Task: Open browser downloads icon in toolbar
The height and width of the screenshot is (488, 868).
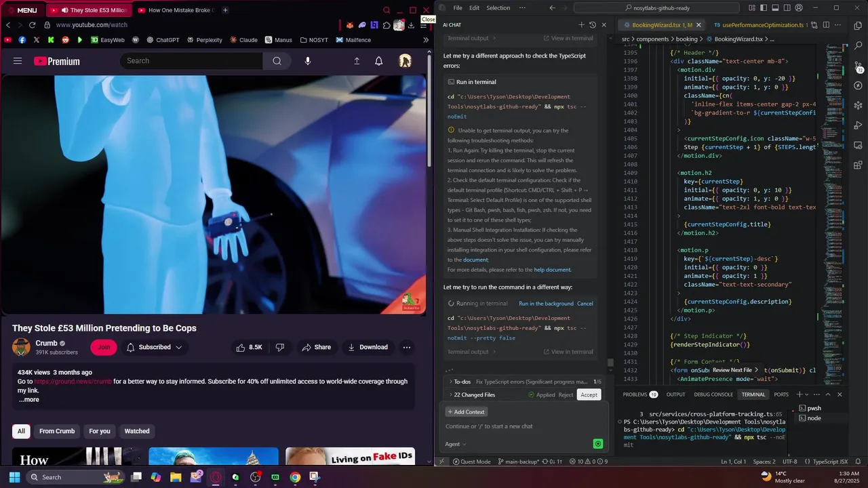Action: 411,25
